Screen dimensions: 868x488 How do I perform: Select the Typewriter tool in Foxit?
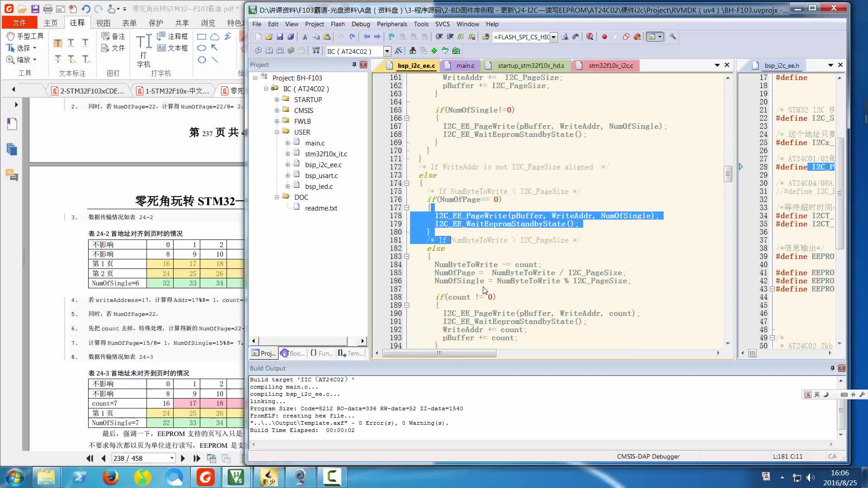[x=144, y=51]
